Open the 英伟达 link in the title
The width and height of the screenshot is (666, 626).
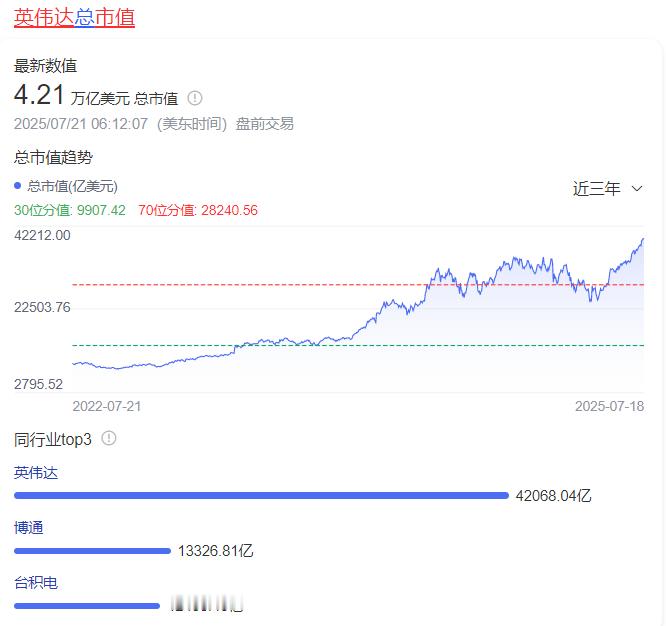point(44,18)
